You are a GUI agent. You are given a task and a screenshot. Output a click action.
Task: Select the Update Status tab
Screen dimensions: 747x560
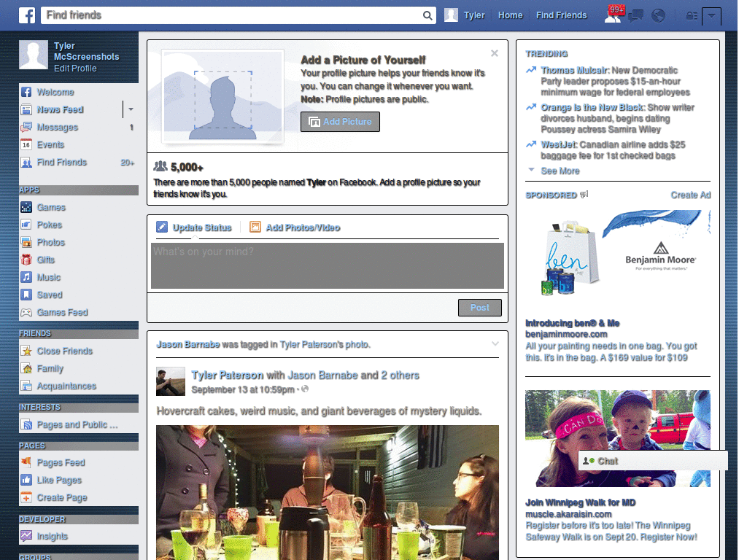[194, 227]
